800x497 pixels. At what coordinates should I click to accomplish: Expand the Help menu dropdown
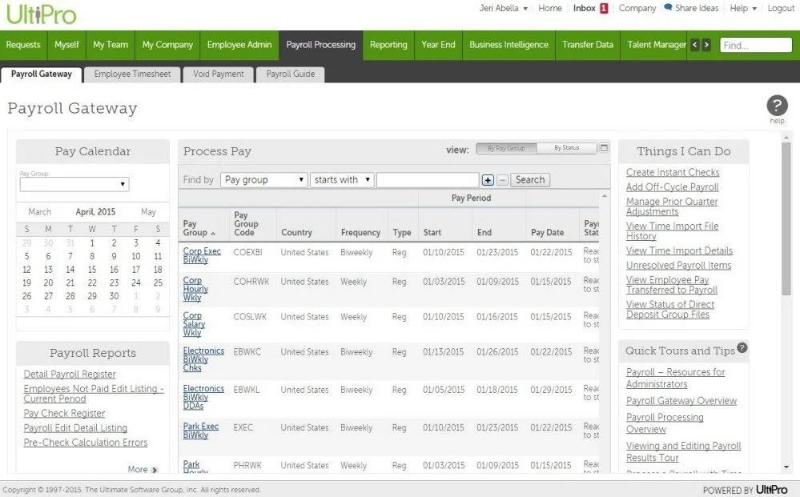(x=743, y=8)
